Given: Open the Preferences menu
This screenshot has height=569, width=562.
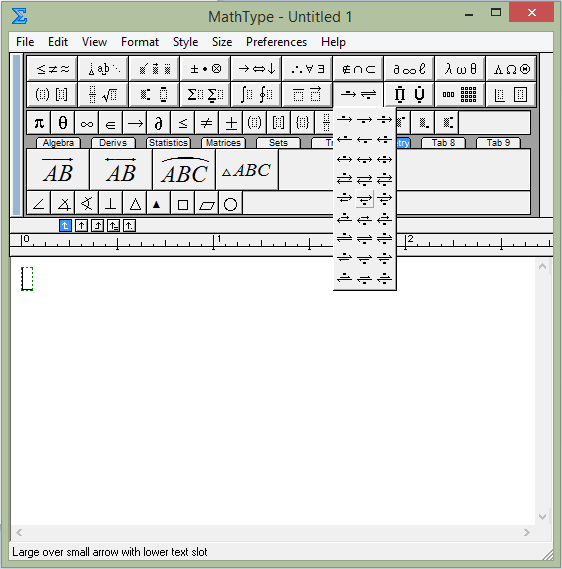Looking at the screenshot, I should click(276, 42).
